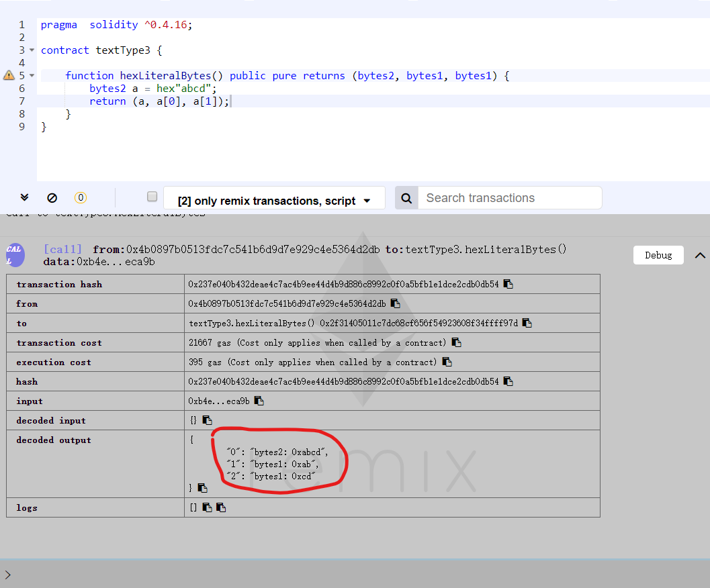Click line number 9 in the gutter

pos(21,127)
